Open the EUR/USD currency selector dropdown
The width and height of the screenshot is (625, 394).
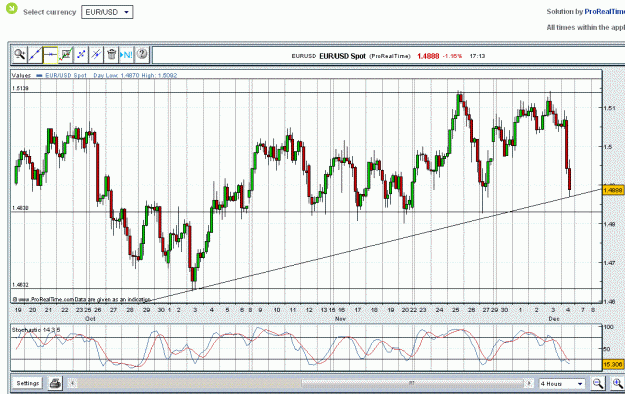107,12
